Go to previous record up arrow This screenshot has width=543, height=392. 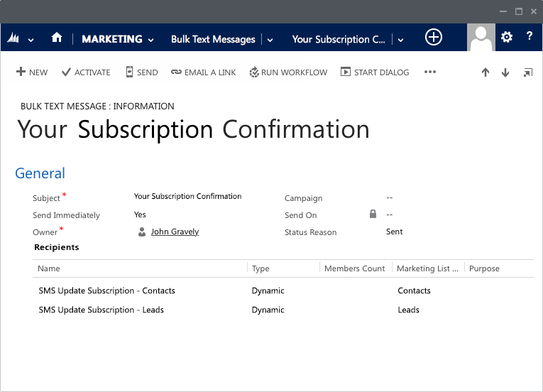(x=486, y=72)
